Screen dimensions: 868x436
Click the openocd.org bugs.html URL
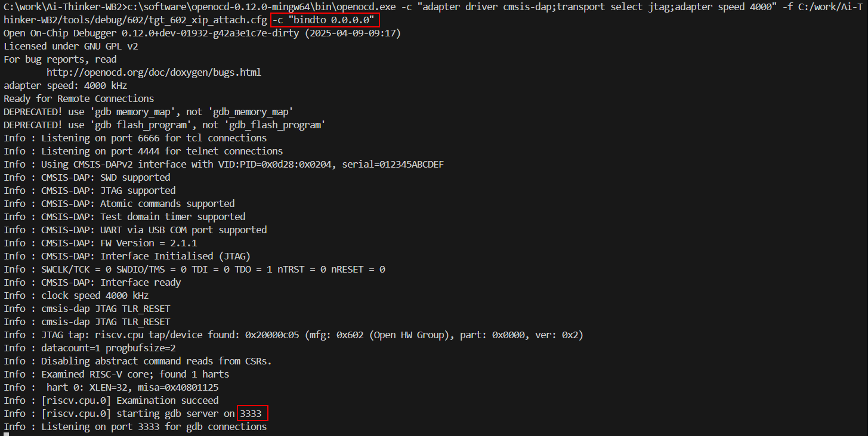click(x=154, y=73)
